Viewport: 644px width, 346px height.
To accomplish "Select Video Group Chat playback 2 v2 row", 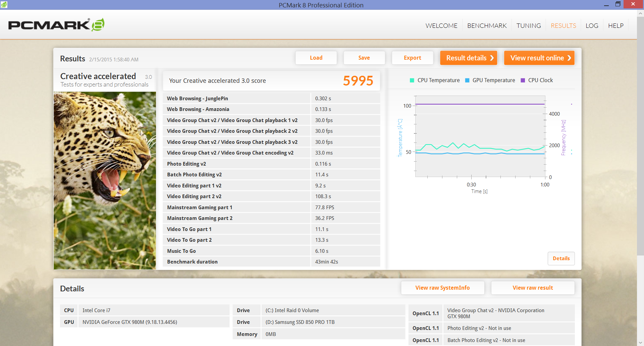I will [271, 131].
